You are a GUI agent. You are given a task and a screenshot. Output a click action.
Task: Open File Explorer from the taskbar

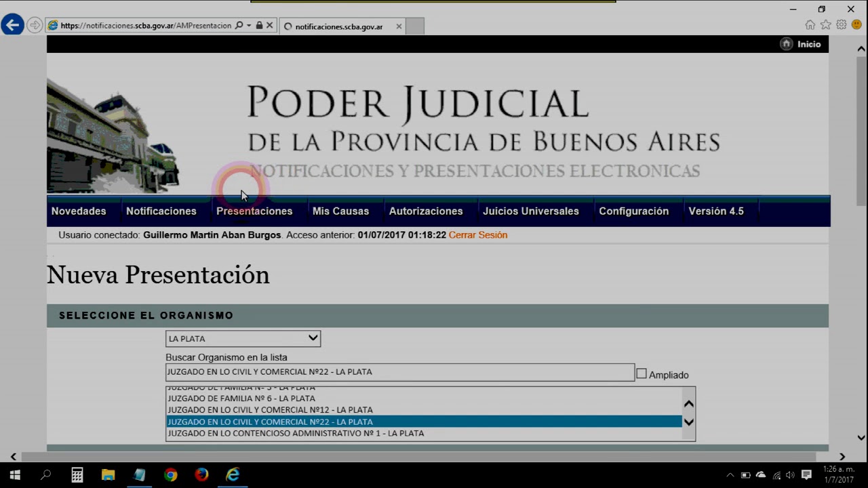(108, 475)
